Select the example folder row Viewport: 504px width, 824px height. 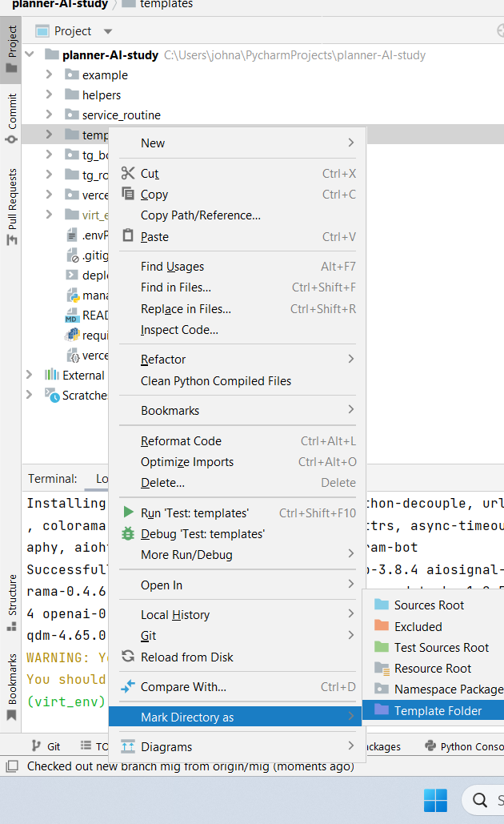pos(262,74)
